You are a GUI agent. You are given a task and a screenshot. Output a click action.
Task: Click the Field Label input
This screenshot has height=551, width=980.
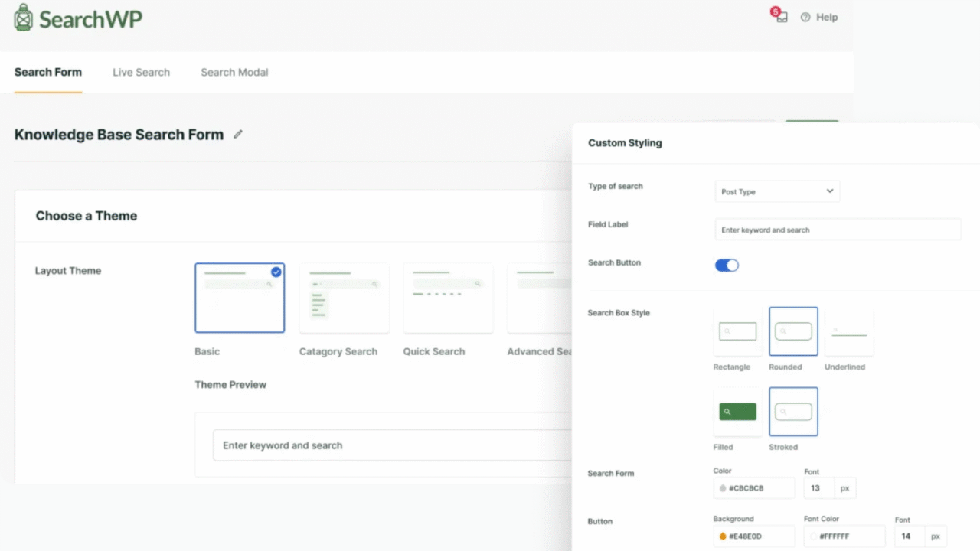(838, 230)
